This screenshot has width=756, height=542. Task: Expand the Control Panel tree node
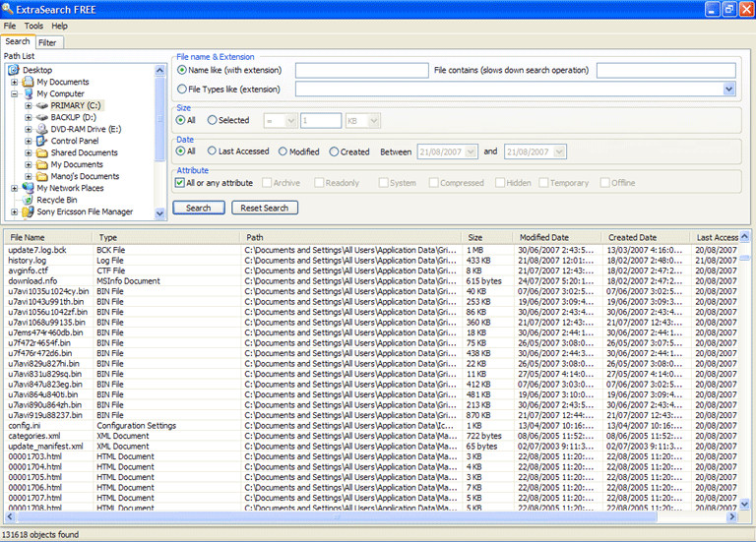pos(29,141)
